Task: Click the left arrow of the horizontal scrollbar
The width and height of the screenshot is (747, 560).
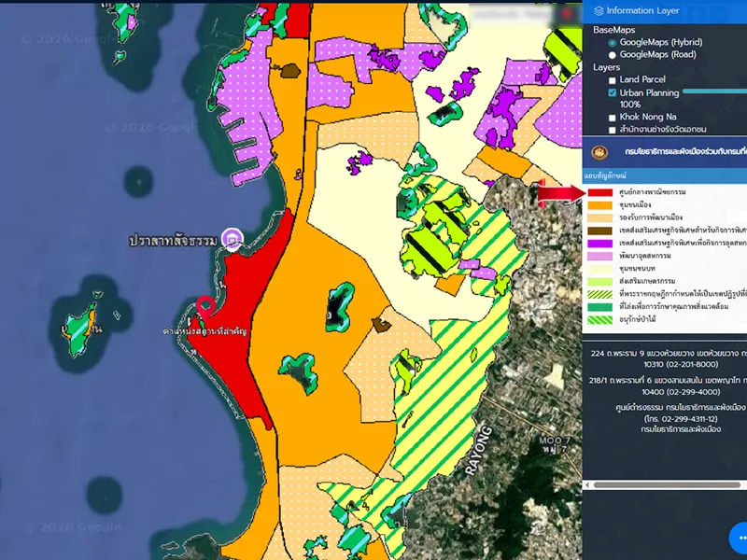Action: 586,484
